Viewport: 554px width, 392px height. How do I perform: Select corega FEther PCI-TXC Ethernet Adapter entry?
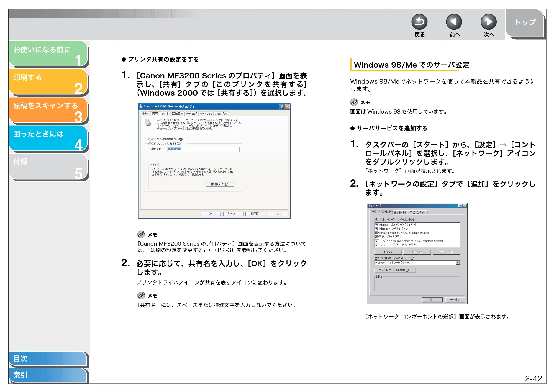[402, 233]
